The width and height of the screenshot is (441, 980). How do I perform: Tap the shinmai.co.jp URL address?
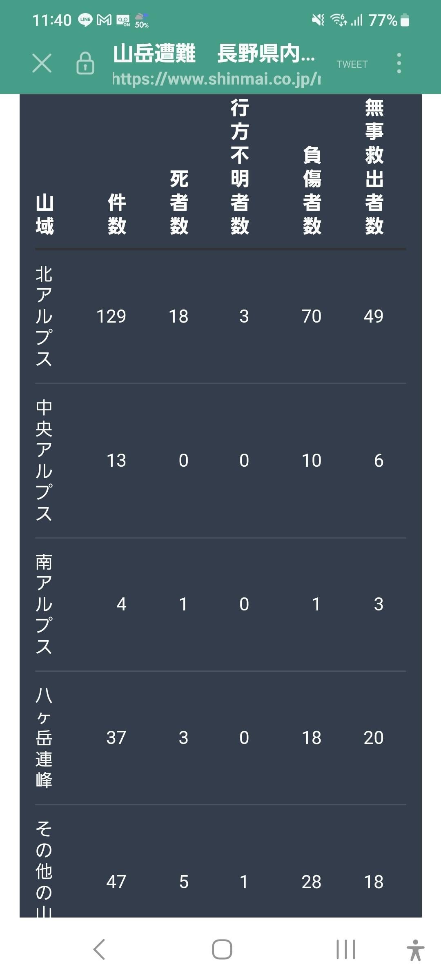pyautogui.click(x=216, y=79)
